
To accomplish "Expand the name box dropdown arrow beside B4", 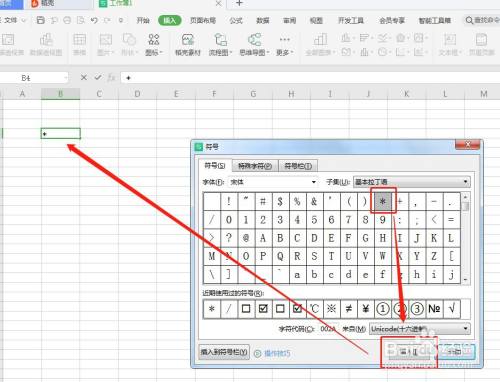I will (x=65, y=78).
